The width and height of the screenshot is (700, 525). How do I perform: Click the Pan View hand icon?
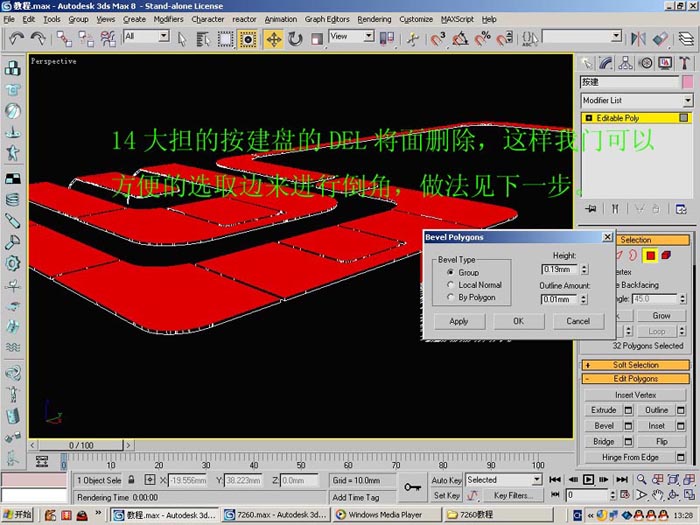point(657,495)
